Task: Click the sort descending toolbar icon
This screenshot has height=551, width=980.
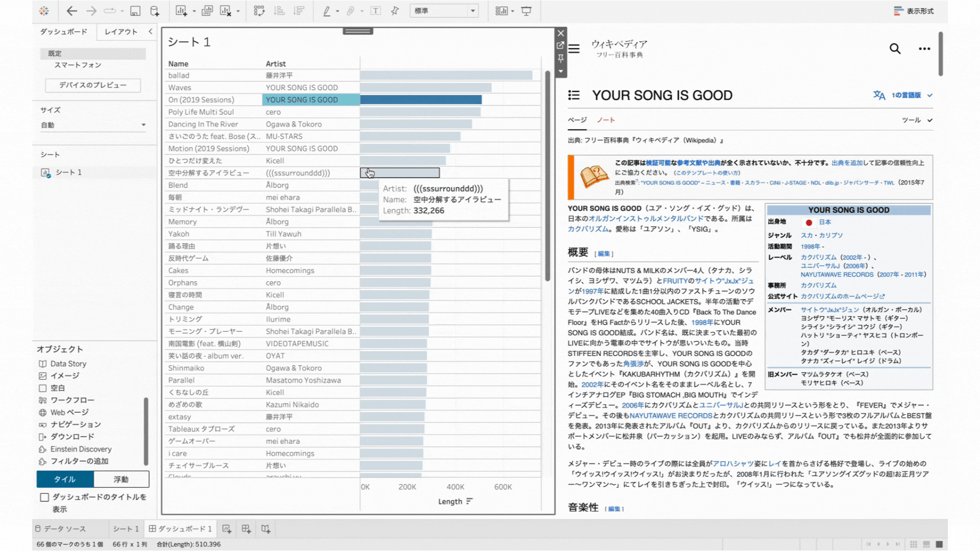Action: tap(300, 11)
